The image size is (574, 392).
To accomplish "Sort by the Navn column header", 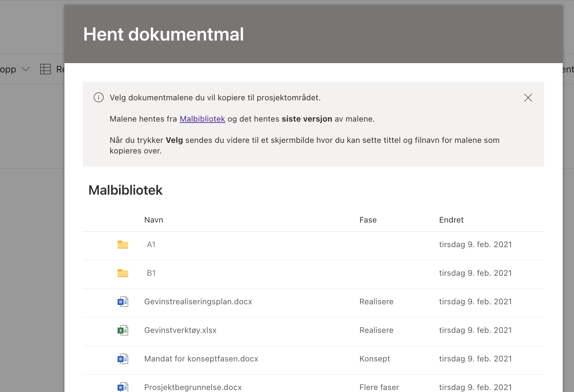I will pyautogui.click(x=153, y=220).
